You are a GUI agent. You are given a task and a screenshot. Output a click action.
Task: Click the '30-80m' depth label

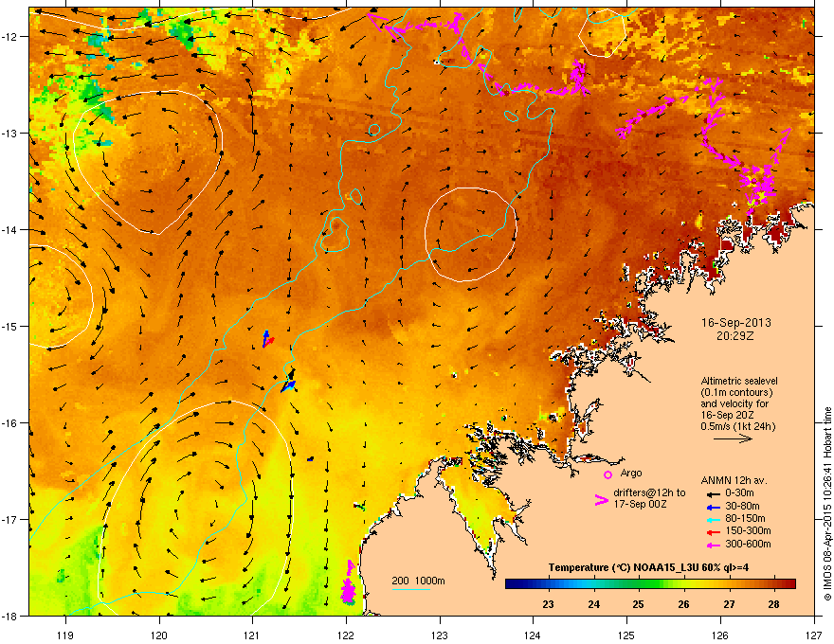coord(742,507)
